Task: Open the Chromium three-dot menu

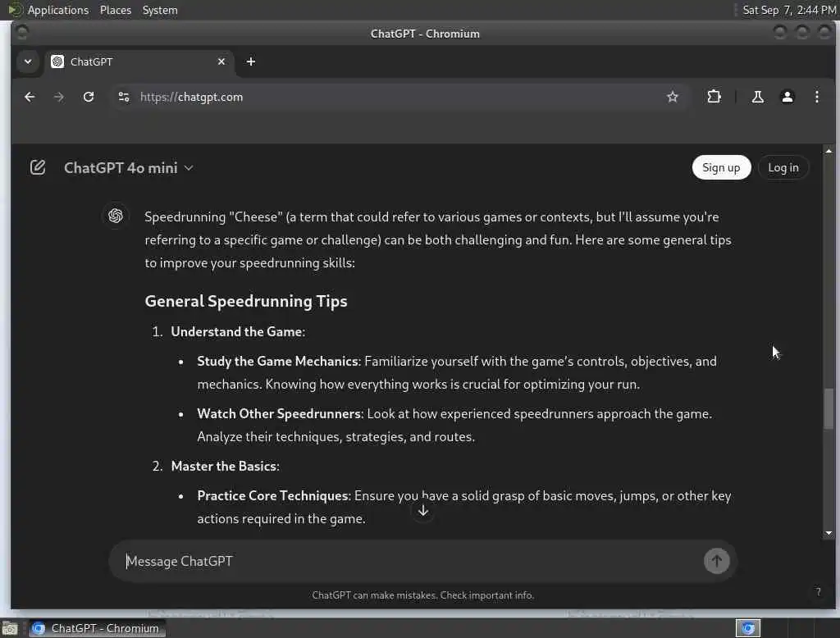Action: 816,97
